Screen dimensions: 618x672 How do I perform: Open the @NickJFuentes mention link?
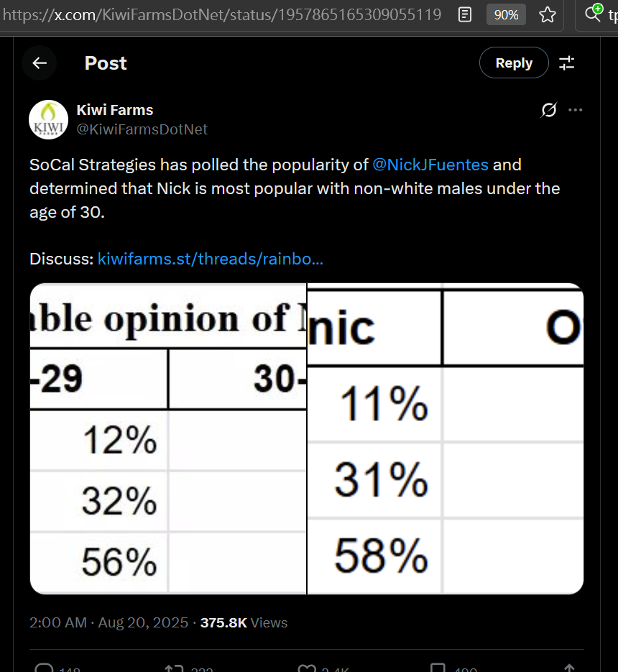coord(430,165)
